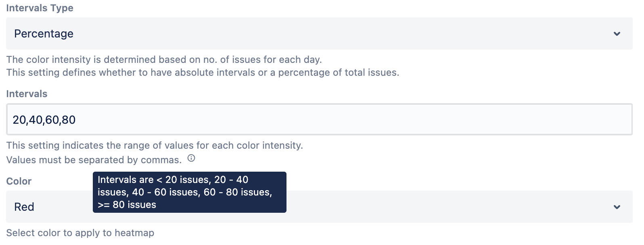Screen dimensions: 644x245
Task: Click "Select color to apply to heatmap" text
Action: [80, 233]
